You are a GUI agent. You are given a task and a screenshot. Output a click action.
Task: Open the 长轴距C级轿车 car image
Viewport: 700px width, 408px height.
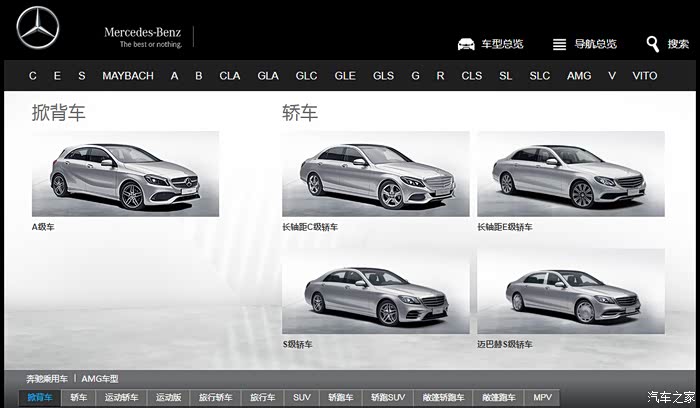point(375,174)
